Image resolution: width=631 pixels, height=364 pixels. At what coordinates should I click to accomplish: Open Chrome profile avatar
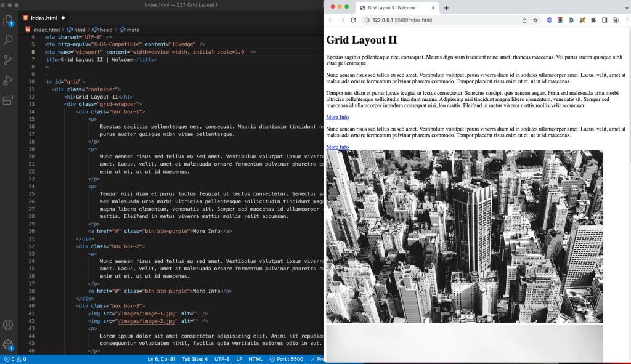pos(616,20)
